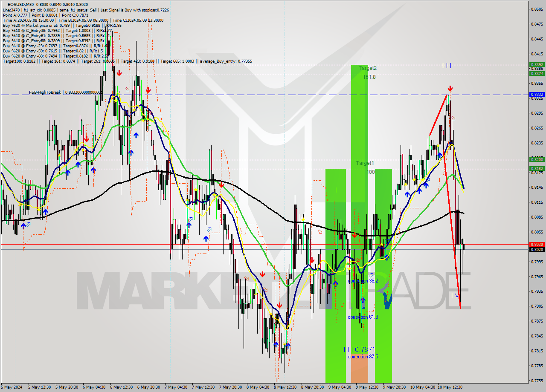Click the 0.7755 price axis label
The height and width of the screenshot is (392, 546).
[536, 380]
